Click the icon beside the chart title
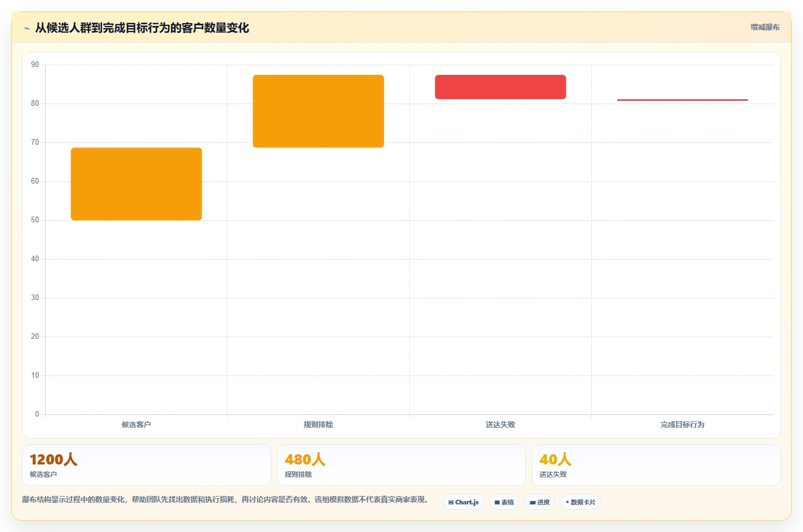The width and height of the screenshot is (803, 532). tap(26, 28)
